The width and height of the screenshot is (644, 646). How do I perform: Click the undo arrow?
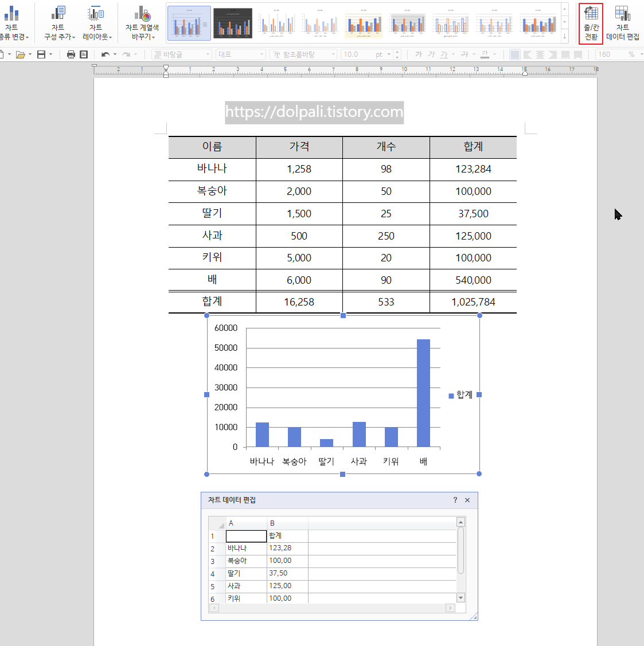pos(106,54)
